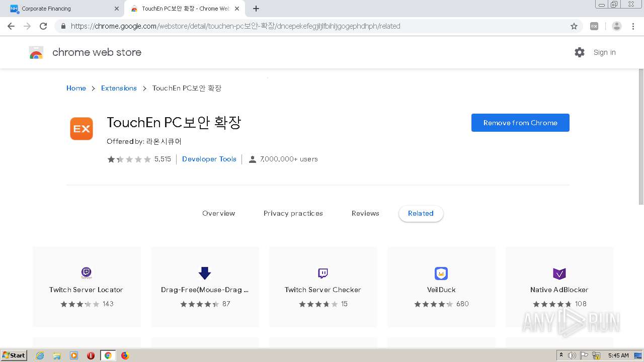Open VeilDuck extension icon

(441, 274)
